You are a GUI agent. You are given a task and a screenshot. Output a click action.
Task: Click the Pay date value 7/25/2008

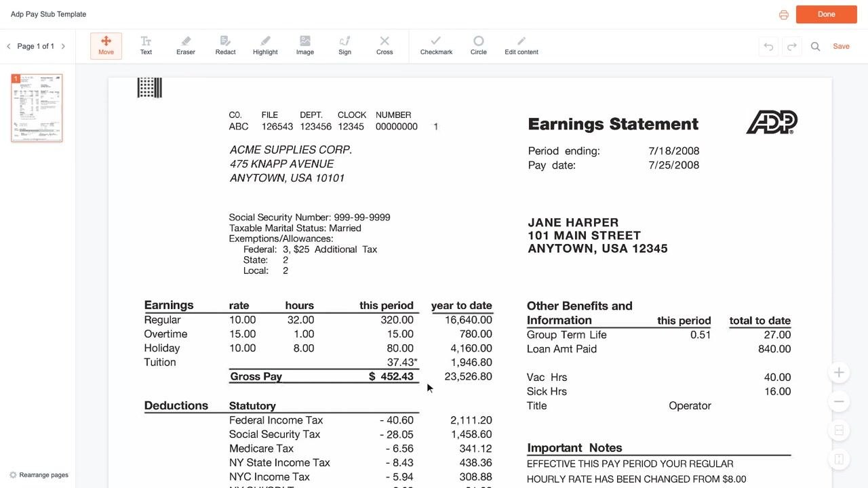point(673,165)
